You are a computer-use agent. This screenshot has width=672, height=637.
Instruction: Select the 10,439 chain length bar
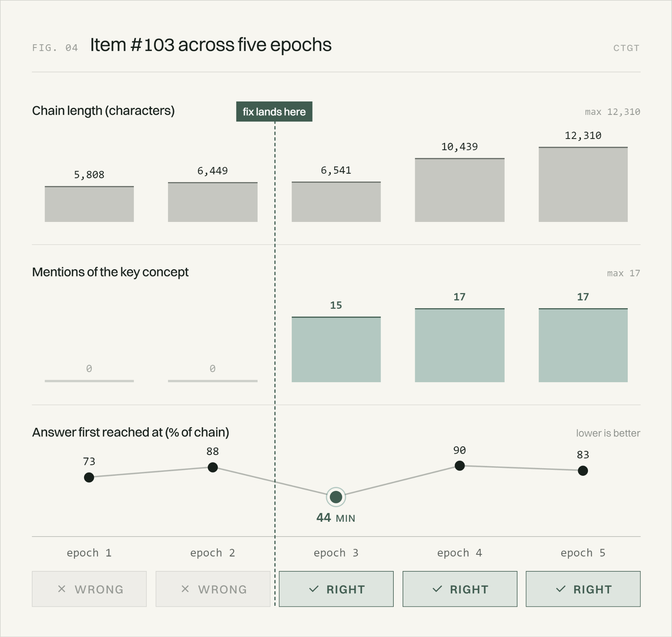pyautogui.click(x=460, y=190)
